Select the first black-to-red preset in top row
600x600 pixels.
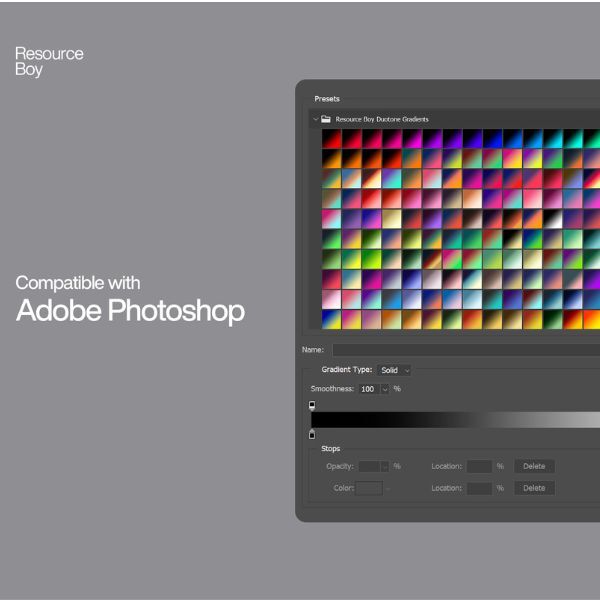point(331,139)
